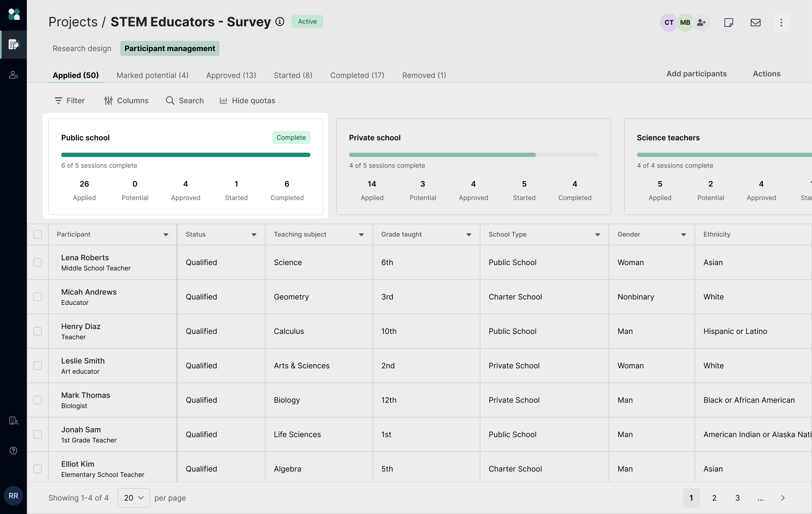Click the project info icon beside title

280,22
